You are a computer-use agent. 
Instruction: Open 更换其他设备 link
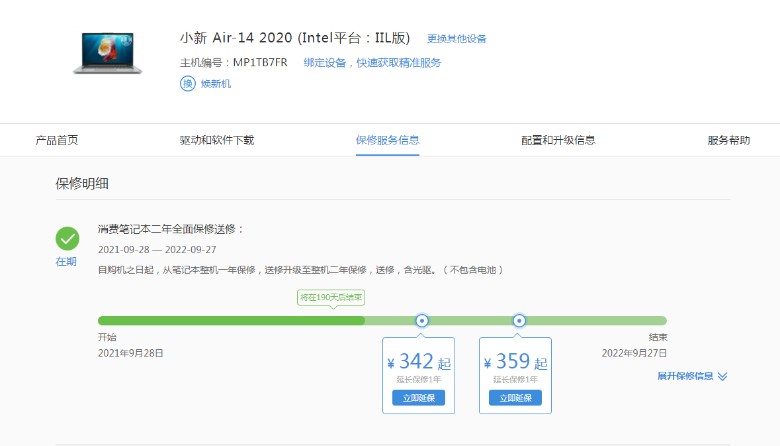457,39
